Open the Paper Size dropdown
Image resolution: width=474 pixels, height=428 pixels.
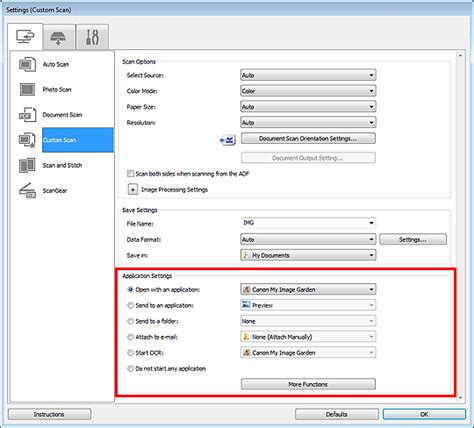point(308,107)
